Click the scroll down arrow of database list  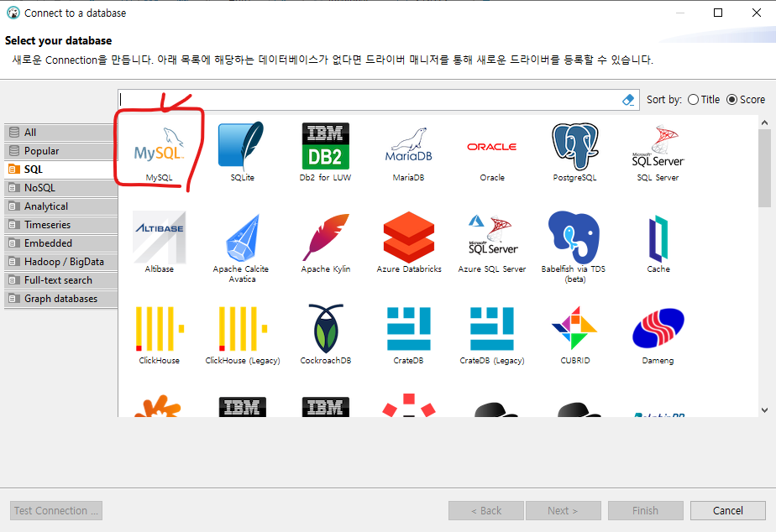764,409
